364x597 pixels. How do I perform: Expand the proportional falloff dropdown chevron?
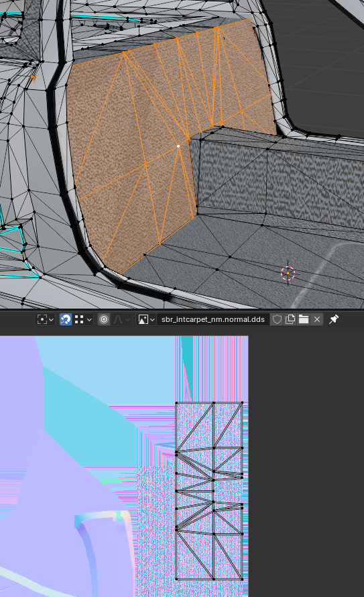127,320
